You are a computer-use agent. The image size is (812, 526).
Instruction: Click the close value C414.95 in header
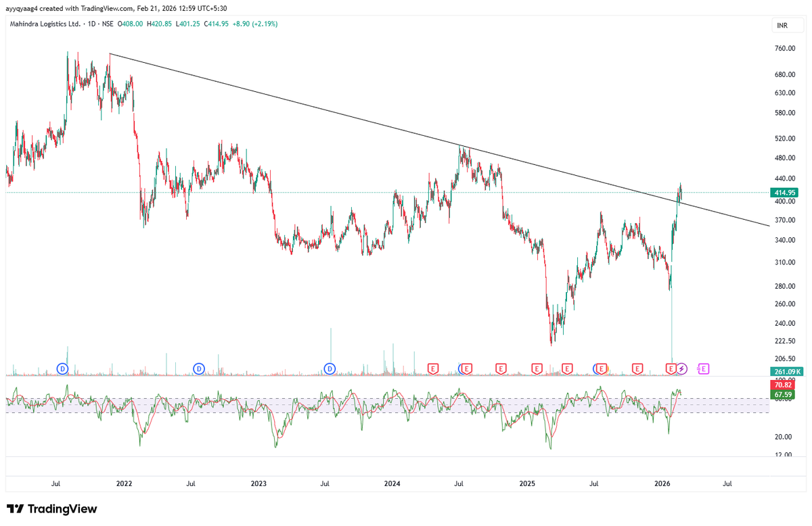click(215, 24)
